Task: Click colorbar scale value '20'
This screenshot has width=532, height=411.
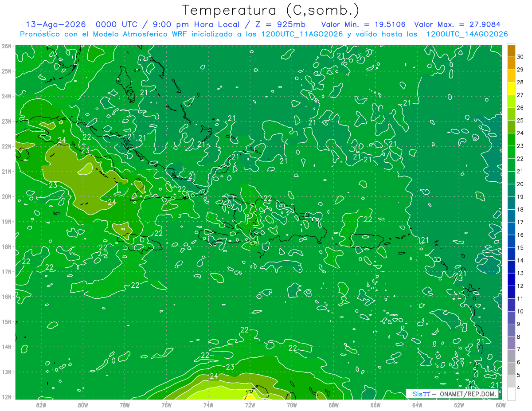Action: coord(520,184)
